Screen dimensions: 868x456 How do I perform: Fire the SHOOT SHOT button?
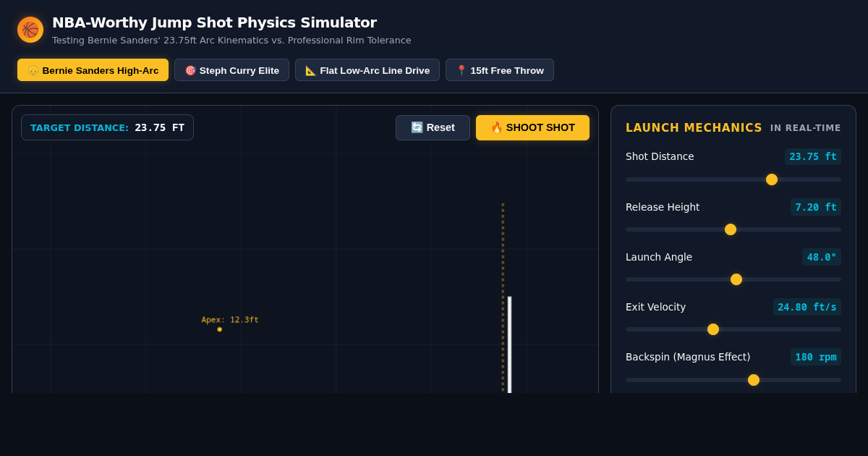pos(532,127)
